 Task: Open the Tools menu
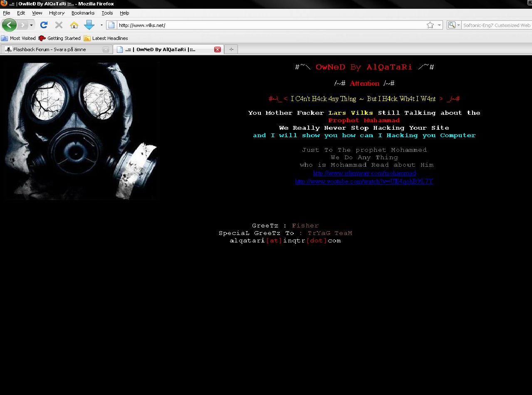click(x=107, y=13)
